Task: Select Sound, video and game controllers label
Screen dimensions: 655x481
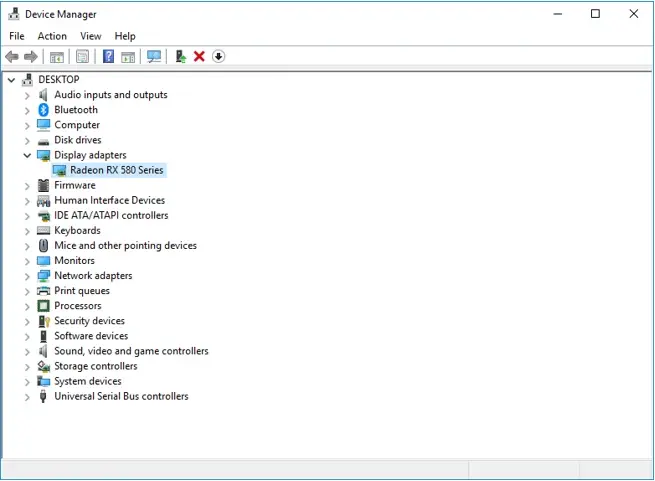Action: 131,351
